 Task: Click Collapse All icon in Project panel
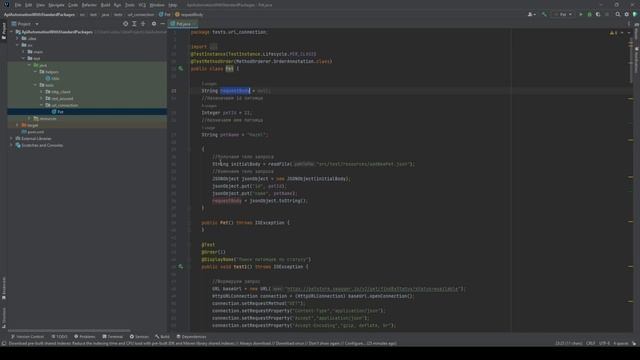point(143,24)
